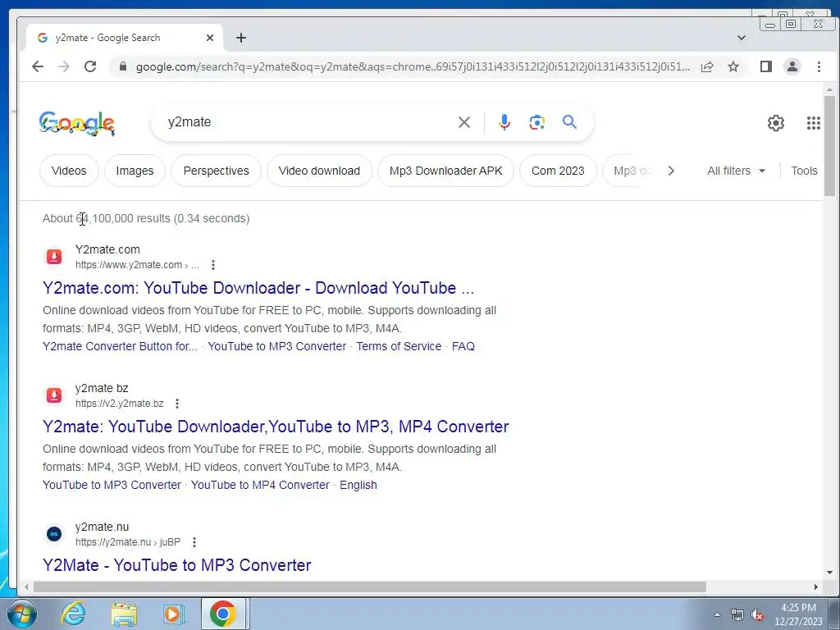Open the Terms of Service sitelink

point(399,347)
